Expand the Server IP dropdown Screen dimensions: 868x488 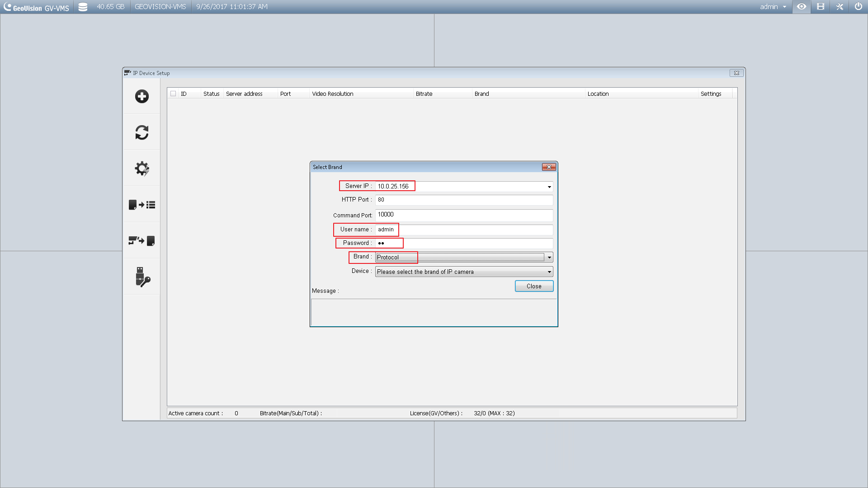[549, 187]
